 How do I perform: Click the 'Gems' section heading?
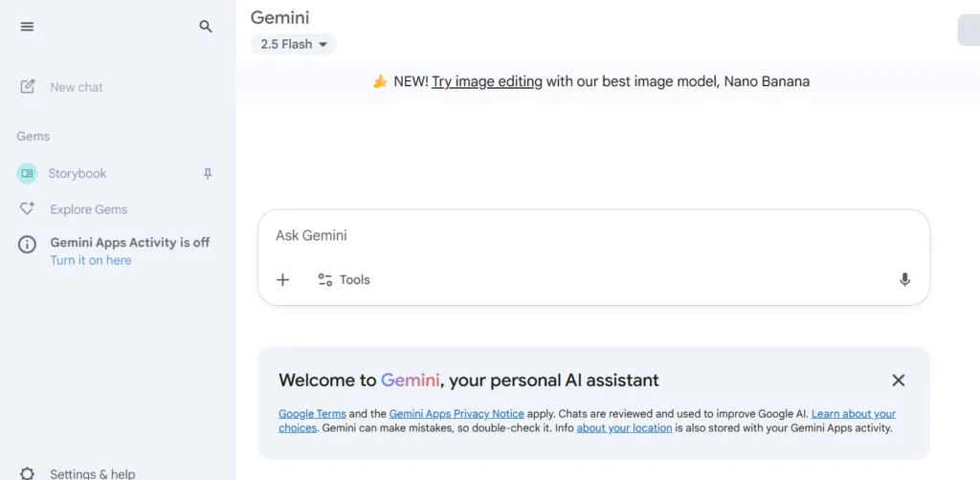[x=33, y=136]
